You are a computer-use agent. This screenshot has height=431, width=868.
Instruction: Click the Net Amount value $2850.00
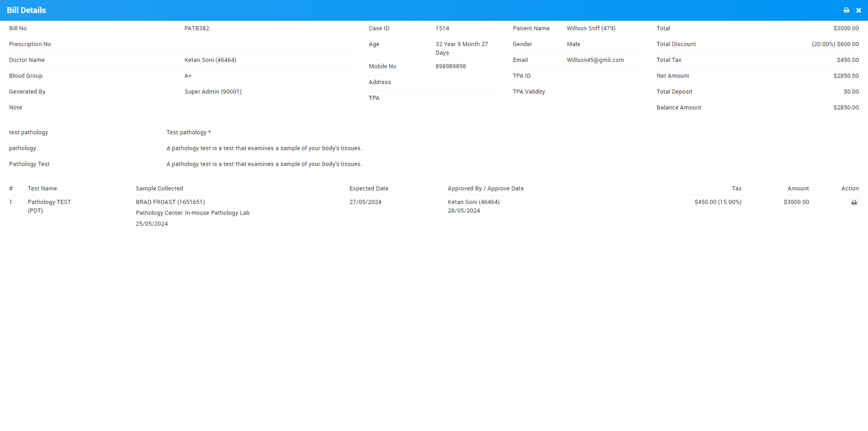(x=846, y=76)
